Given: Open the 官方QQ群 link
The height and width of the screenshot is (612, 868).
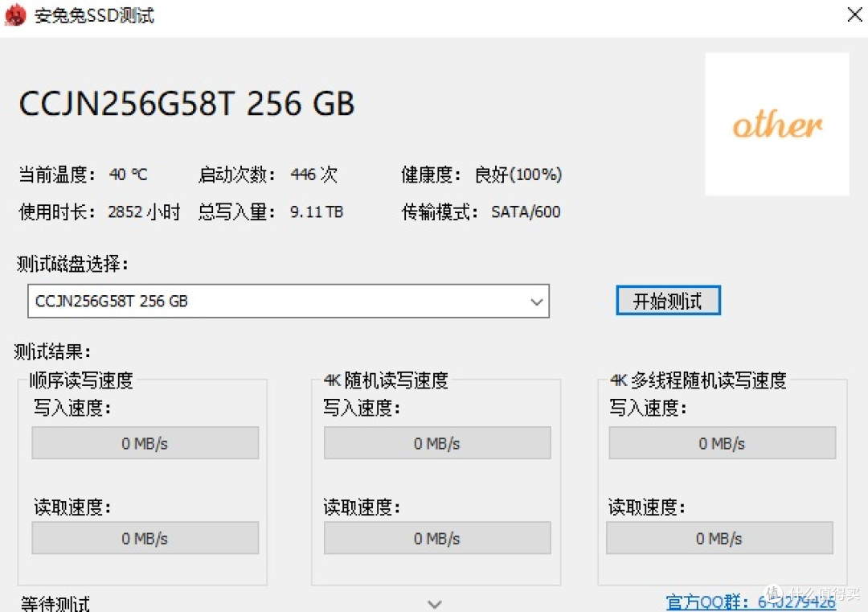Looking at the screenshot, I should click(x=750, y=602).
